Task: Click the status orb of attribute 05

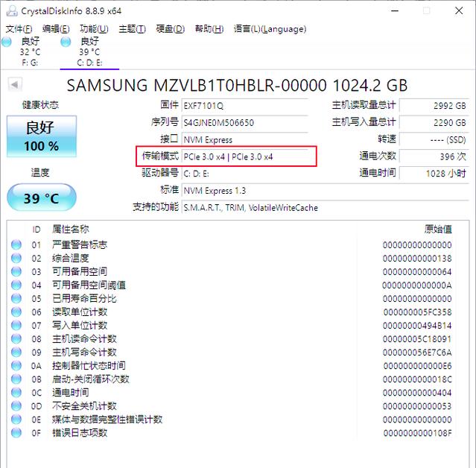Action: (16, 298)
